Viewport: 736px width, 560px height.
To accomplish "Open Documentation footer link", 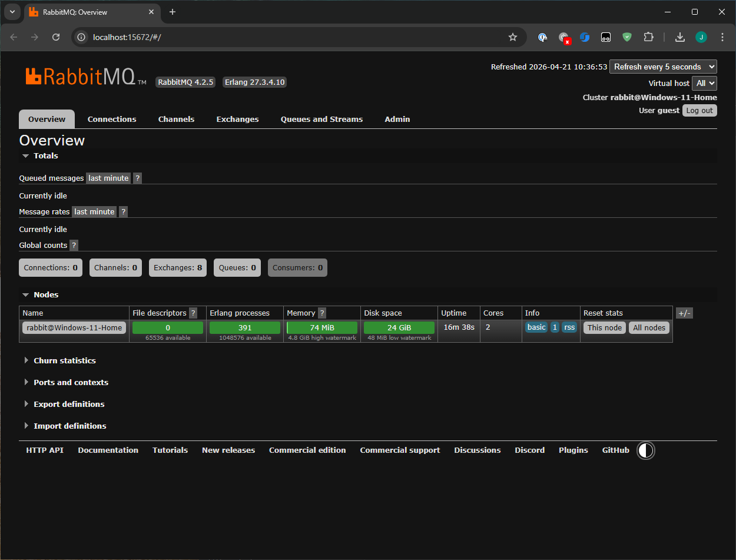I will [108, 450].
